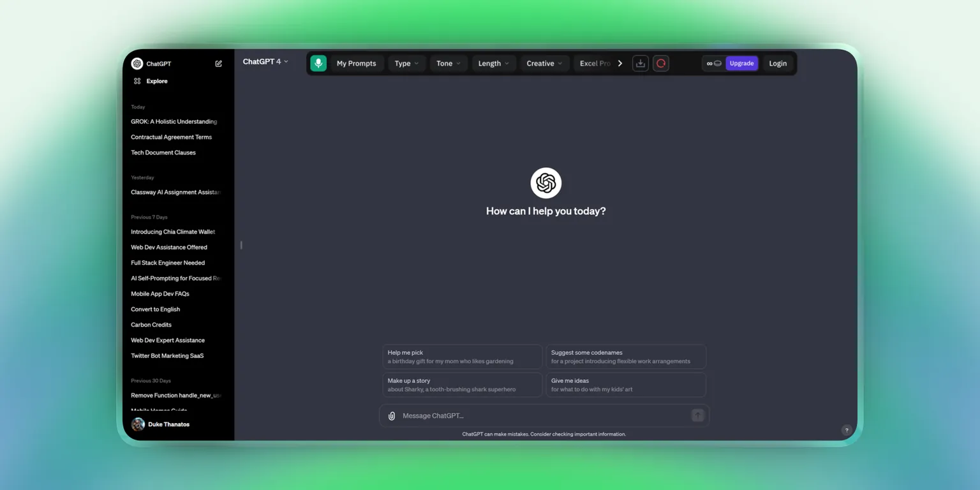Click the ChatGPT logo in the sidebar
Screen dimensions: 980x490
pos(137,64)
